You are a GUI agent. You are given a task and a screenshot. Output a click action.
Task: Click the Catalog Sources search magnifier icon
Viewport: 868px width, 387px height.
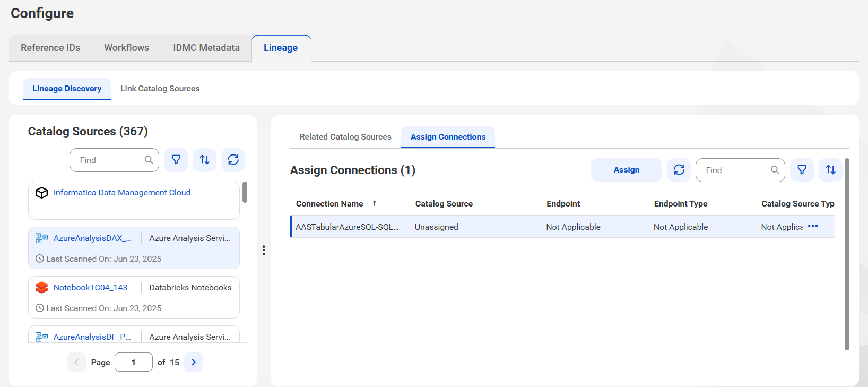click(x=149, y=160)
